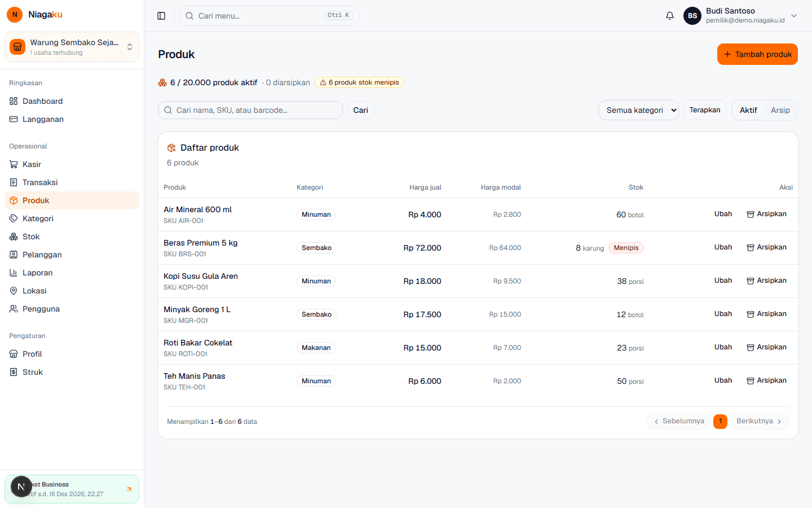
Task: Open Budi Santoso account menu
Action: [x=740, y=16]
